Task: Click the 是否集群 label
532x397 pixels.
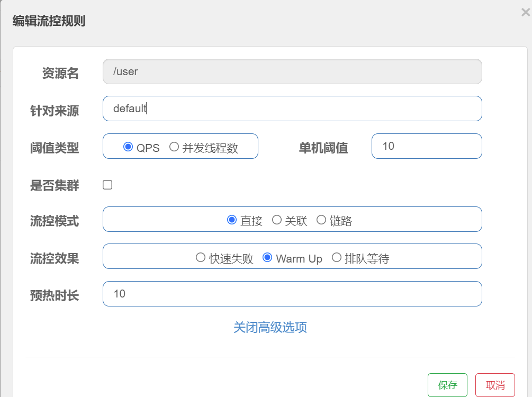Action: (55, 186)
